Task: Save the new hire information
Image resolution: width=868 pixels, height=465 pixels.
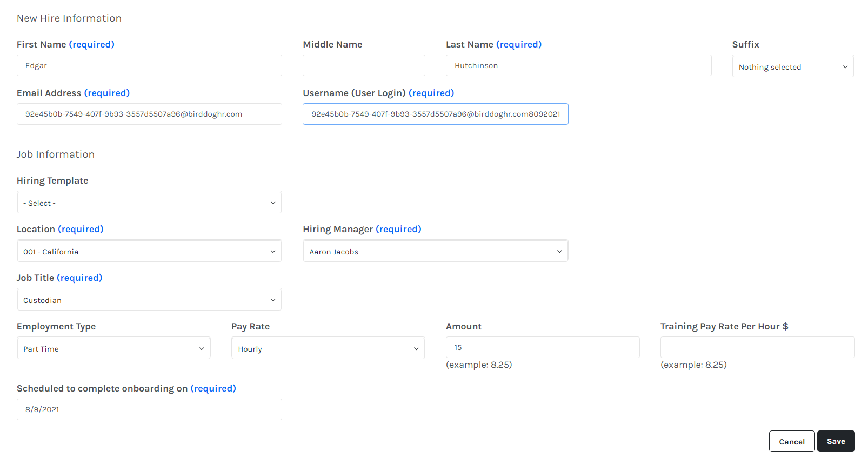Action: tap(836, 441)
